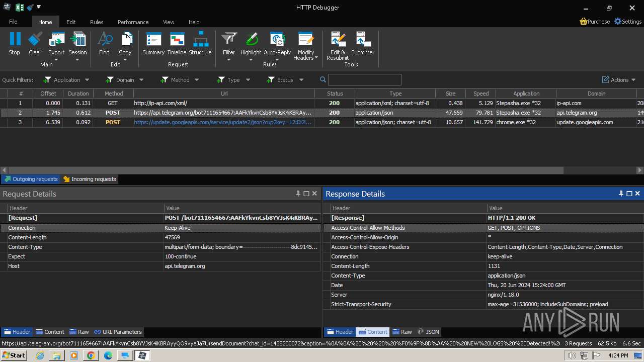Screen dimensions: 644x362
Task: Open the Auto-Reply rules icon
Action: point(277,39)
